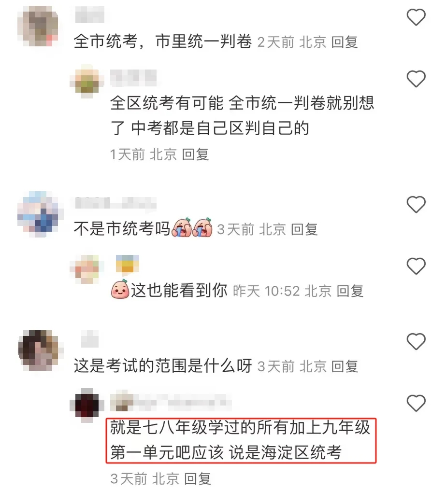446x504 pixels.
Task: Open avatar of '这也能看到你' replier
Action: point(87,269)
